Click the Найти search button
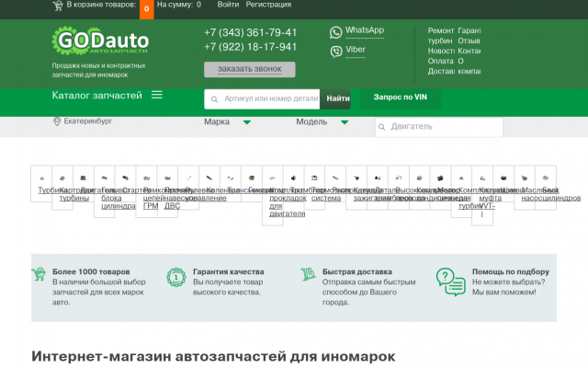 335,99
